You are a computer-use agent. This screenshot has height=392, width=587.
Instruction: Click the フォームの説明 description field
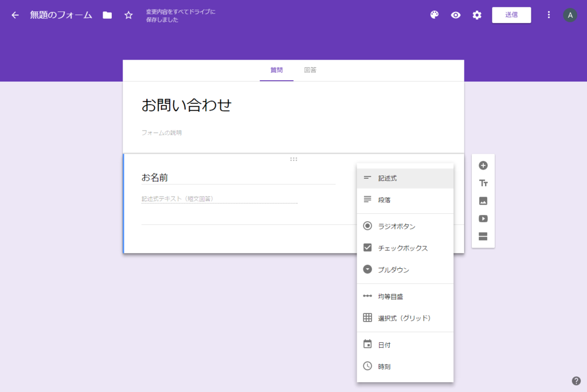click(x=161, y=132)
